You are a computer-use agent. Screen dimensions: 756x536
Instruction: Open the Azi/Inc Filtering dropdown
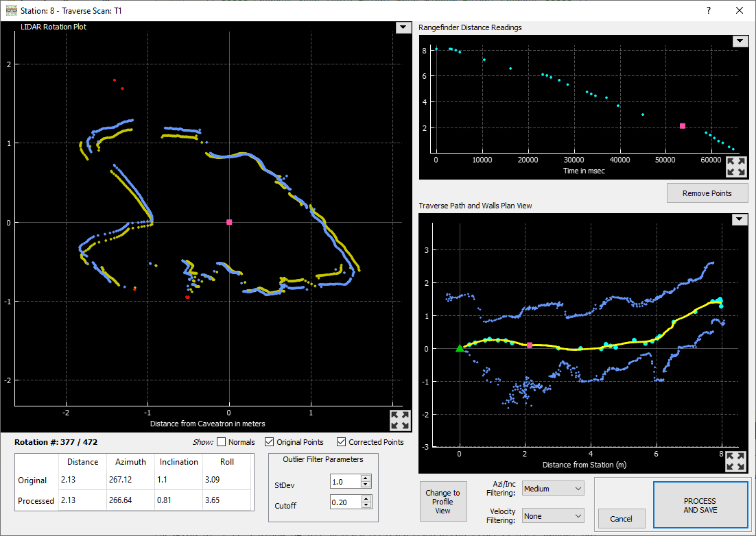point(552,489)
